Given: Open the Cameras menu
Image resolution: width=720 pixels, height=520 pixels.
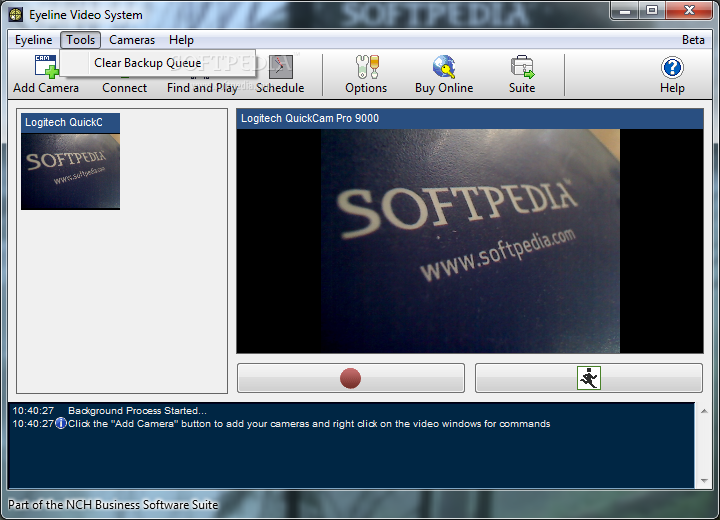Looking at the screenshot, I should 132,40.
